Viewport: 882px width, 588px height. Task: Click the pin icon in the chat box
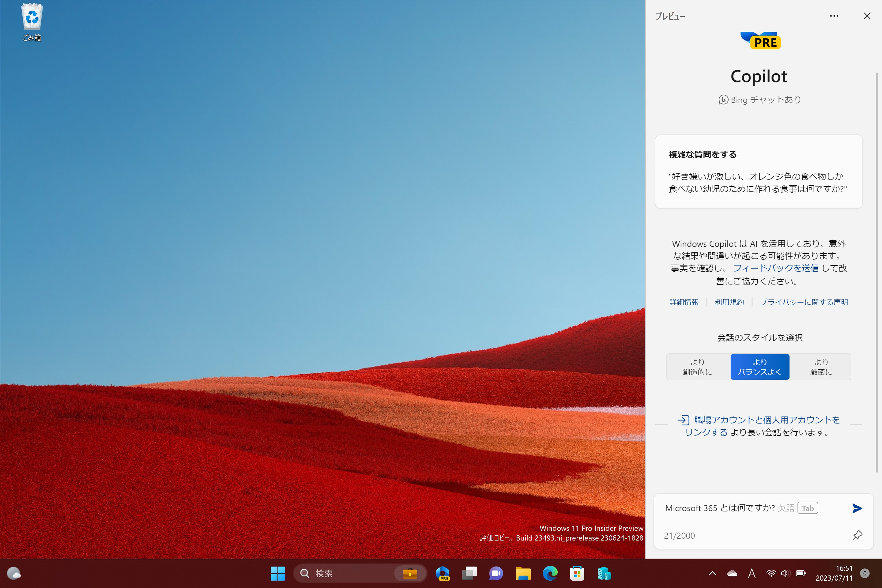[x=857, y=535]
